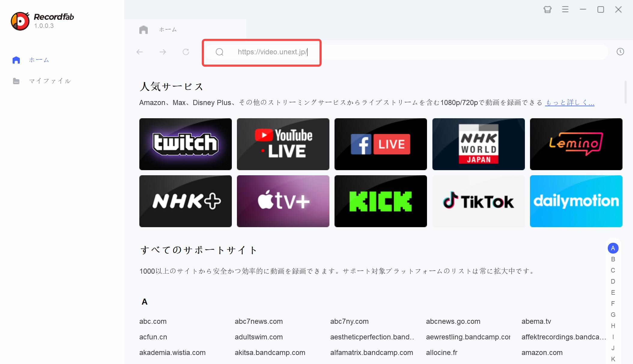Image resolution: width=633 pixels, height=364 pixels.
Task: Open the NHK World Japan tile
Action: pos(479,144)
